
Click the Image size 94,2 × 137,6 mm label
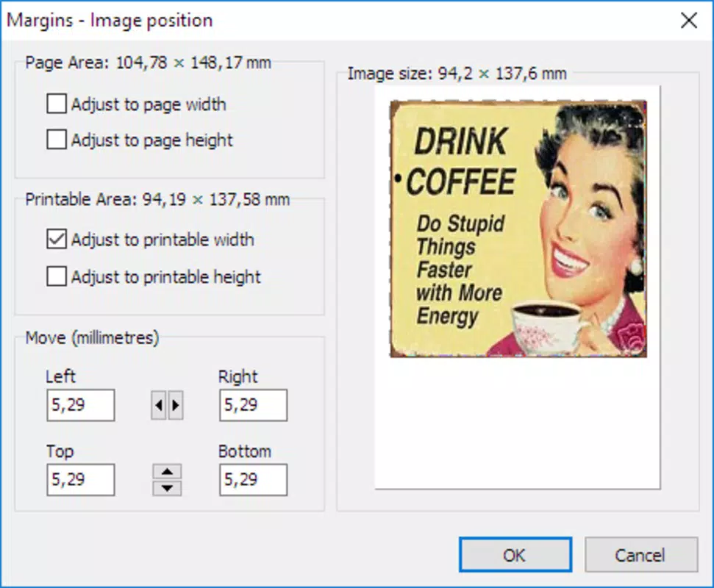pyautogui.click(x=457, y=73)
